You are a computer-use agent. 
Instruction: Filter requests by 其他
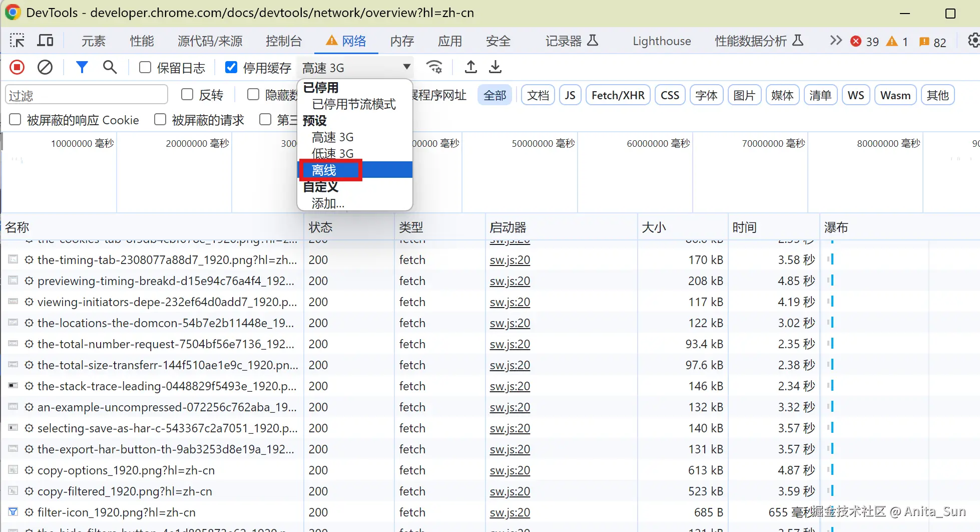click(937, 95)
